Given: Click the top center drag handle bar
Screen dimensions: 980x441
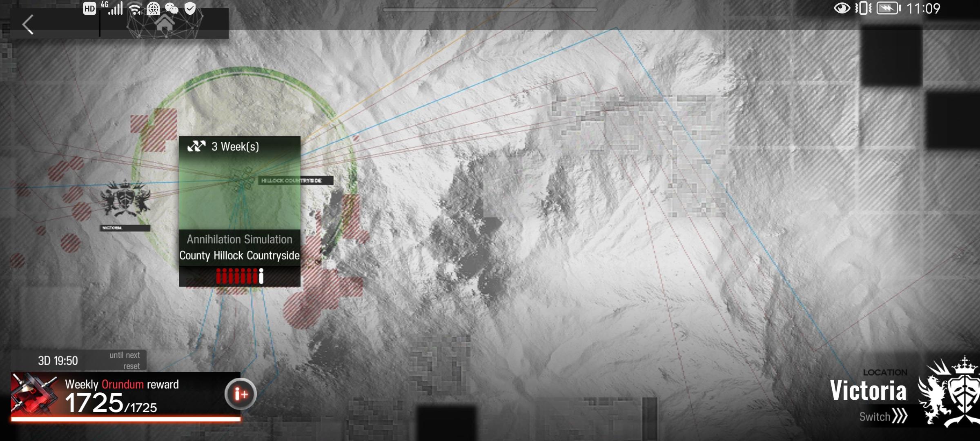Looking at the screenshot, I should (490, 9).
